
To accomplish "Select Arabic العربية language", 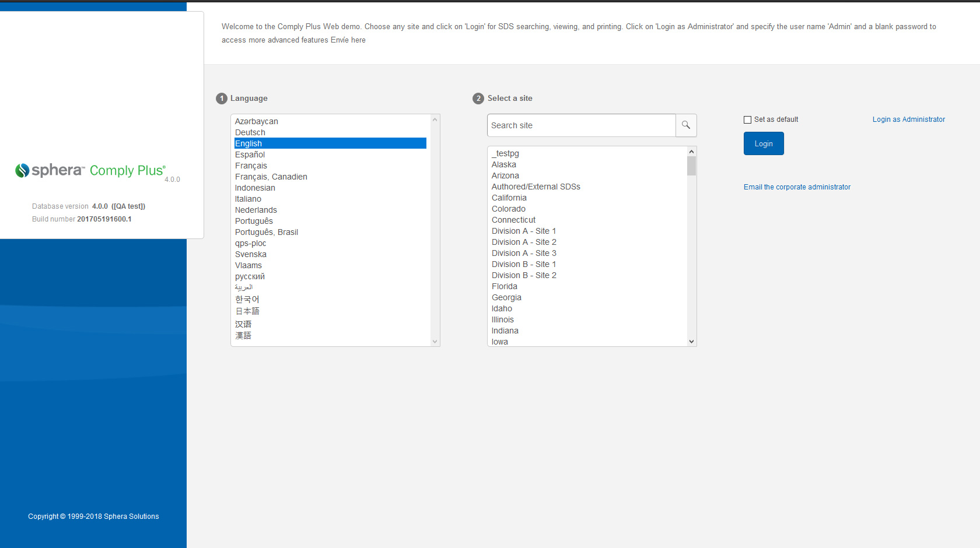I will [330, 287].
